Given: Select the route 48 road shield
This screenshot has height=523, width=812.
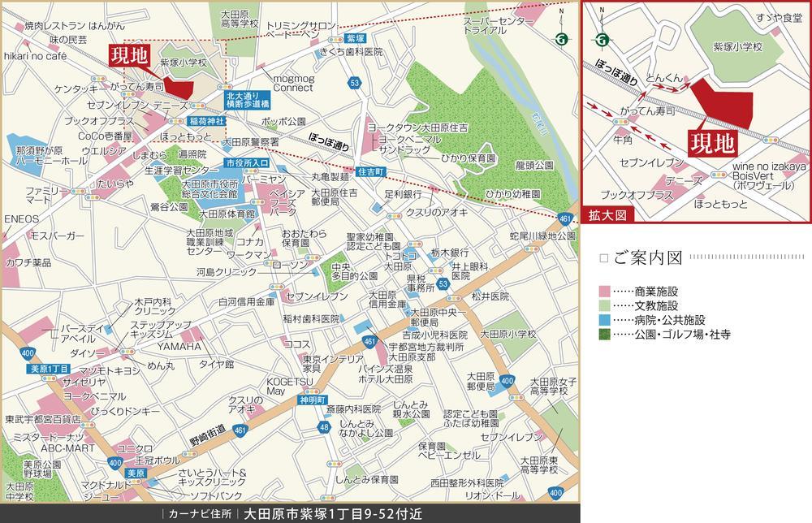Looking at the screenshot, I should coord(324,427).
